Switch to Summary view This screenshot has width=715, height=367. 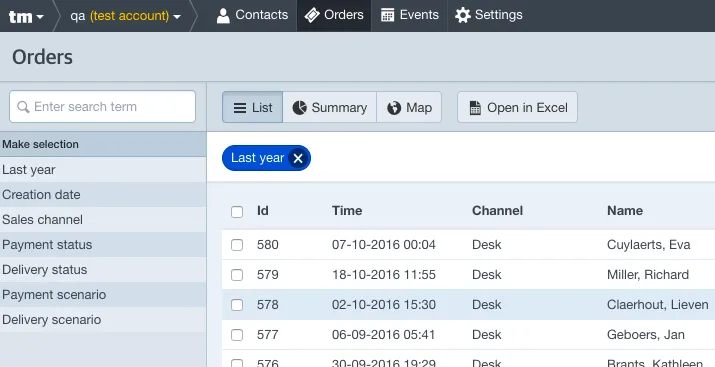coord(330,108)
